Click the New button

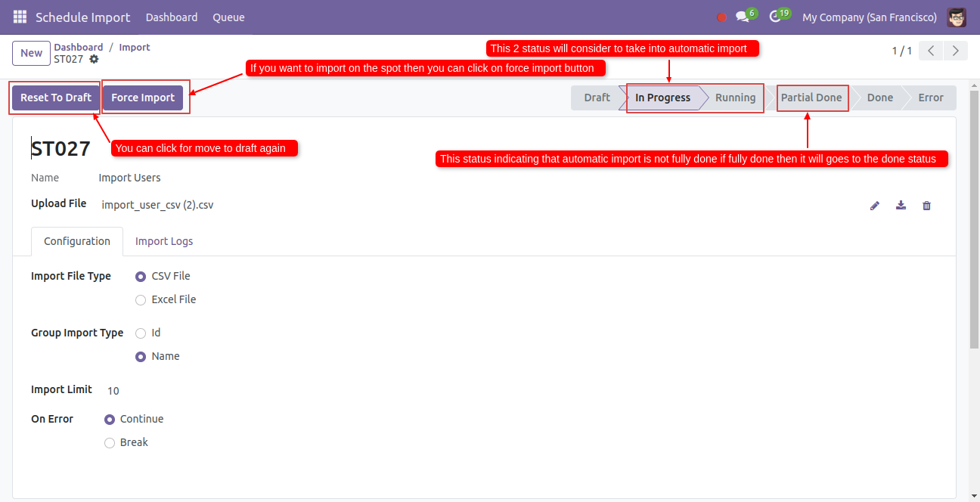31,53
